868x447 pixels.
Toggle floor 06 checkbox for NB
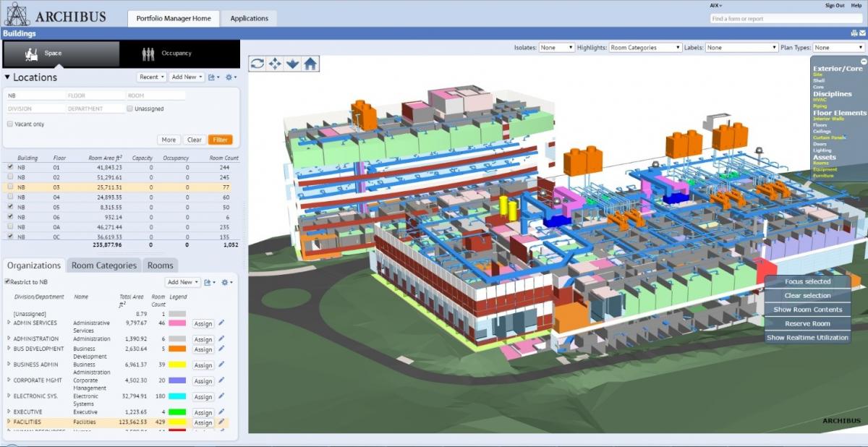click(x=10, y=216)
